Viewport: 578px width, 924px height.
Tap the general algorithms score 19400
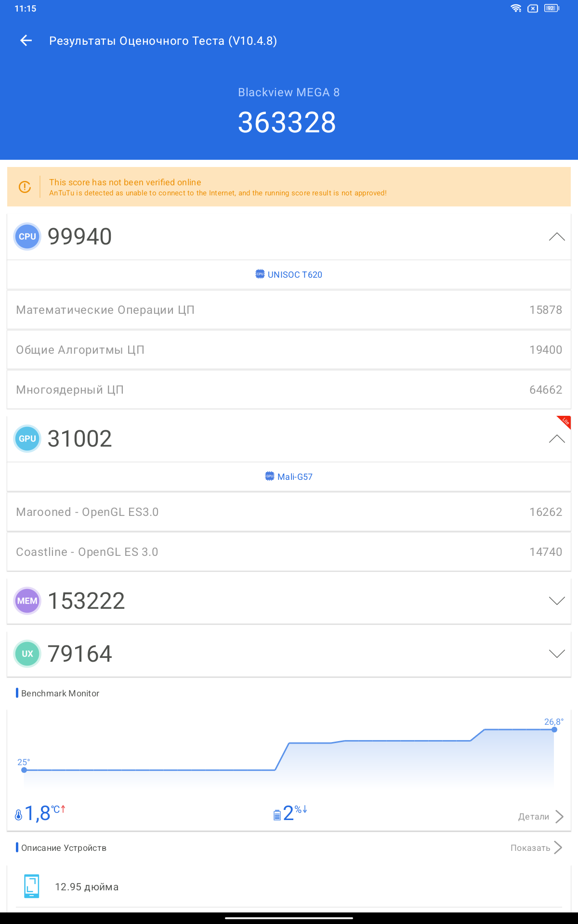(546, 349)
